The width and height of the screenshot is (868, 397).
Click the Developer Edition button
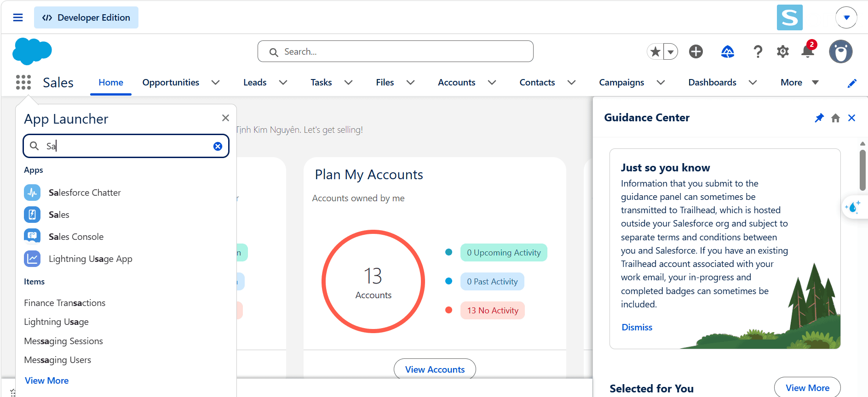pyautogui.click(x=86, y=17)
